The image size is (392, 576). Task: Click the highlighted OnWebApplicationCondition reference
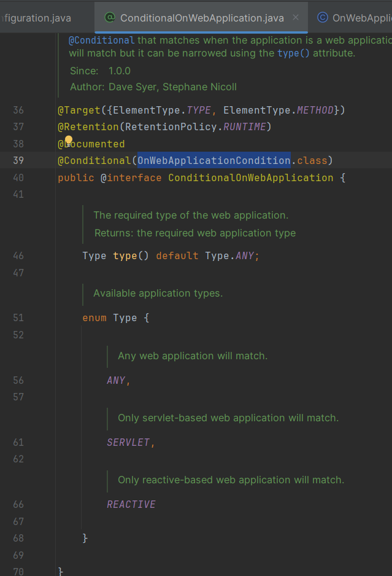pyautogui.click(x=213, y=161)
